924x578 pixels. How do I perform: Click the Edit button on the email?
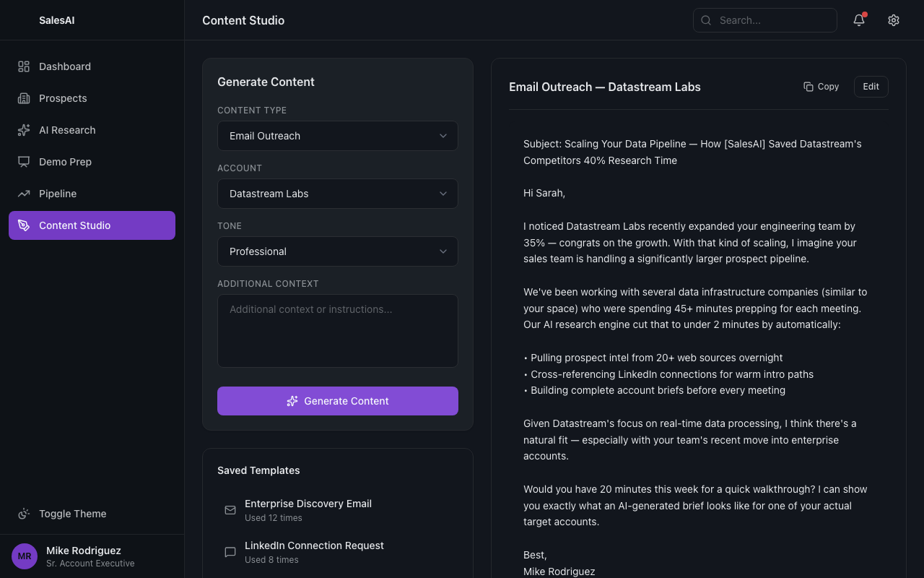click(871, 86)
